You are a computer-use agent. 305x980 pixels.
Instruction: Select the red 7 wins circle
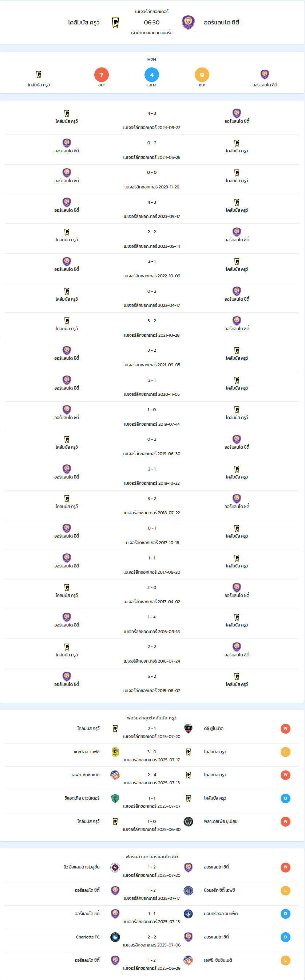[x=102, y=75]
